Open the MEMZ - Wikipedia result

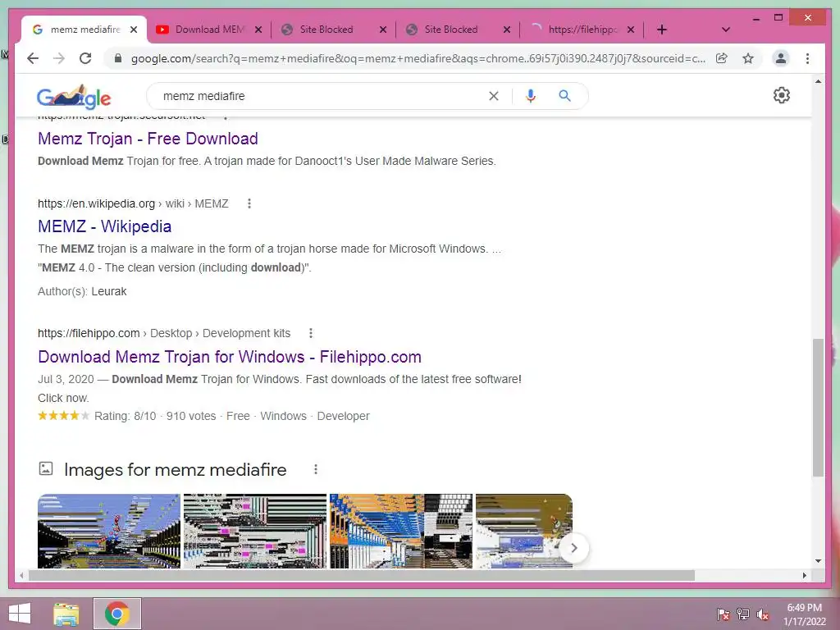point(104,226)
